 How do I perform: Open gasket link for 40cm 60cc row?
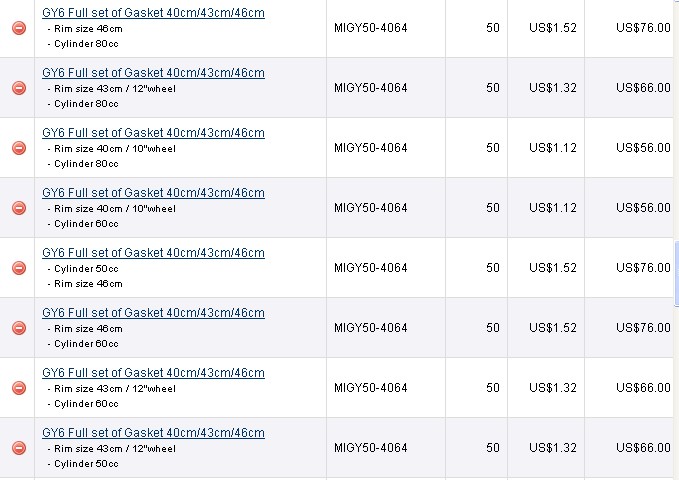(153, 193)
